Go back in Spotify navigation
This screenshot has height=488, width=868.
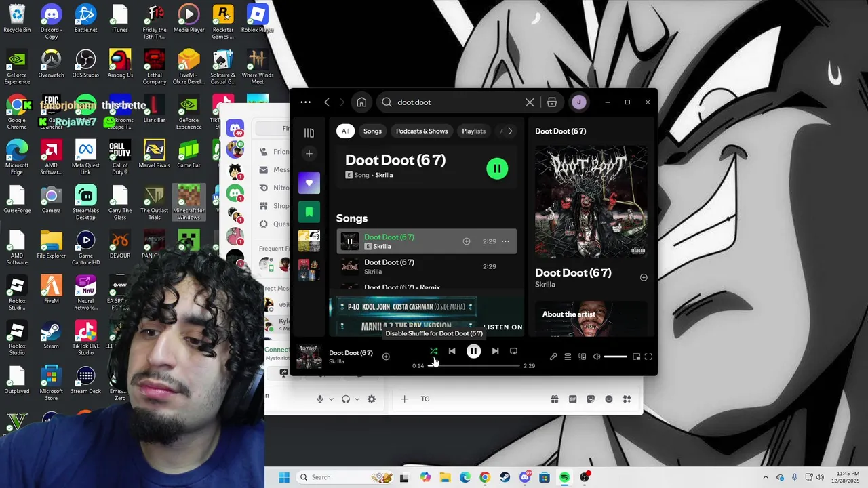[327, 102]
